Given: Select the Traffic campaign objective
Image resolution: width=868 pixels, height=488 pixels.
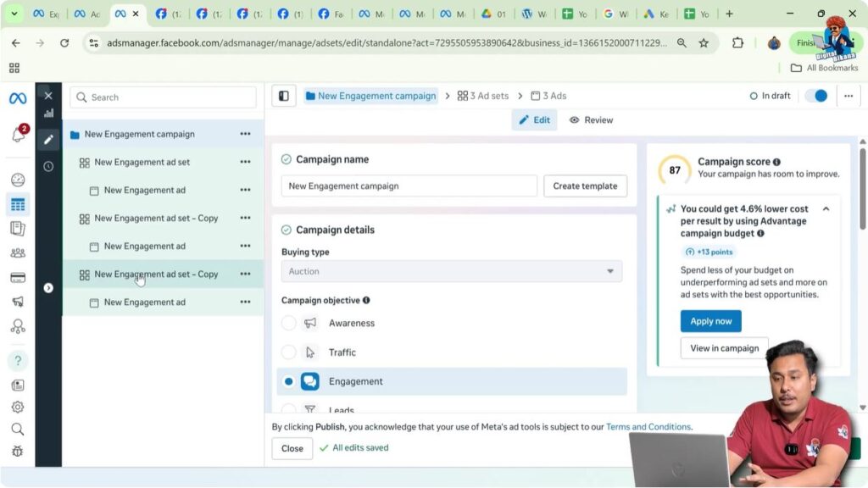Looking at the screenshot, I should coord(289,352).
